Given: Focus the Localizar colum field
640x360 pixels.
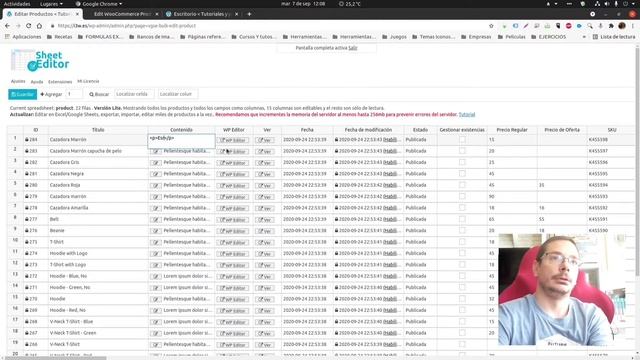Looking at the screenshot, I should 178,94.
